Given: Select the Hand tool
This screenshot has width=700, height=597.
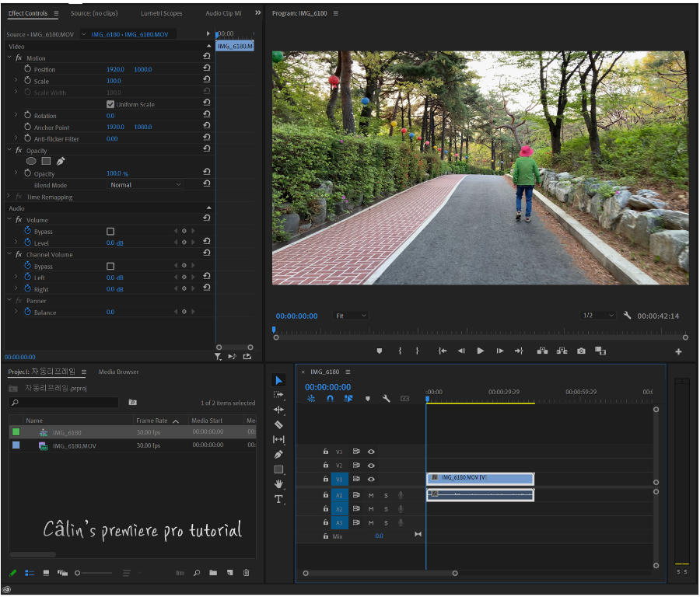Looking at the screenshot, I should click(278, 484).
